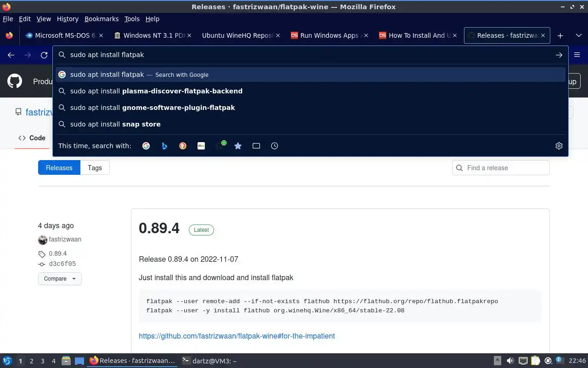Open the Edit menu
Screen dimensions: 588x368
[x=25, y=19]
